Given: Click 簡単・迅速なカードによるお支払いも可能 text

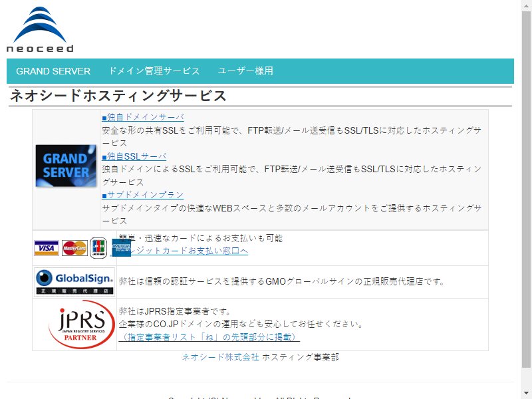Looking at the screenshot, I should point(201,238).
